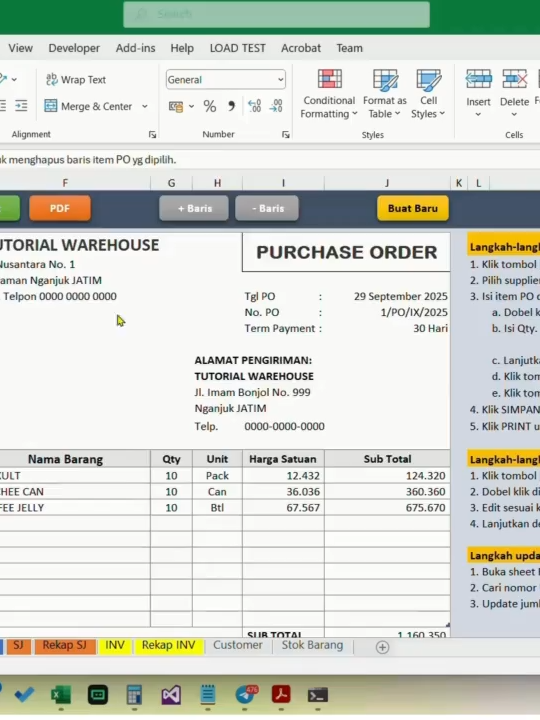Click the Decrease Decimal icon
Viewport: 540px width, 720px height.
pyautogui.click(x=276, y=107)
